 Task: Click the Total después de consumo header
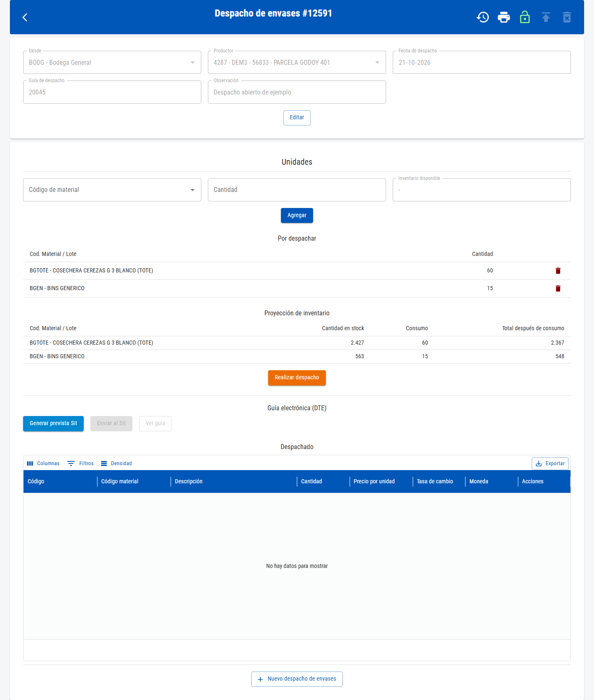533,329
